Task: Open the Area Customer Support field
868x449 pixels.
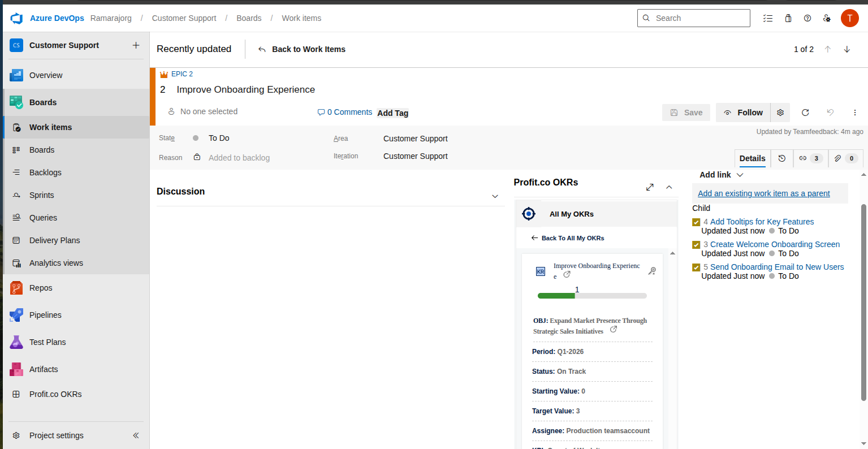Action: 416,139
